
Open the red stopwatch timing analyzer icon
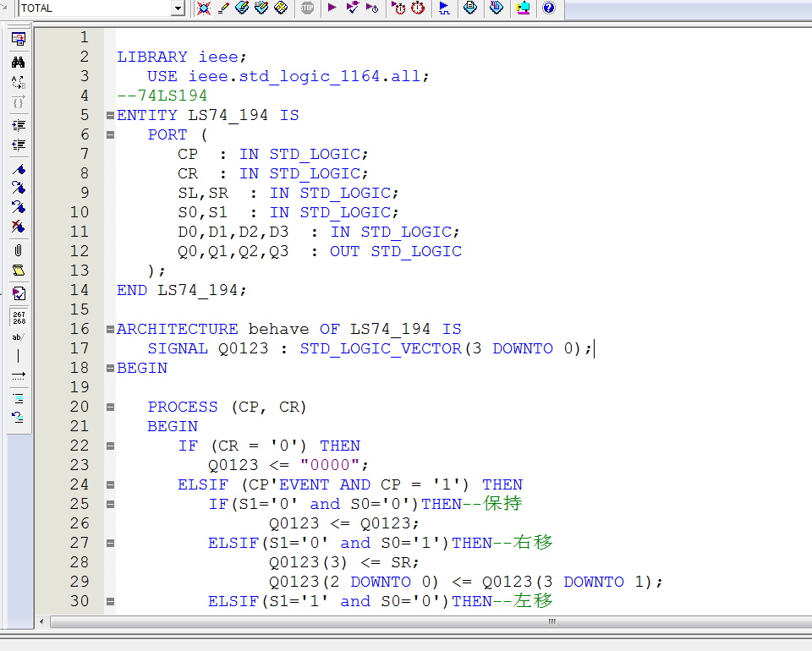click(418, 8)
